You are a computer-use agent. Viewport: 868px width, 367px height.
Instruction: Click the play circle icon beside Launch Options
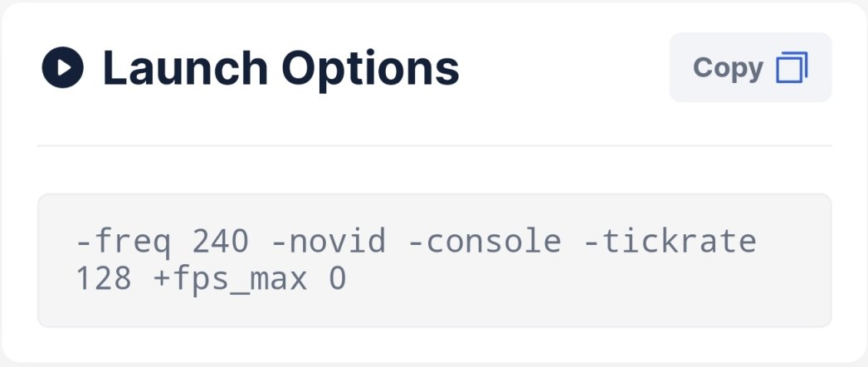[62, 67]
